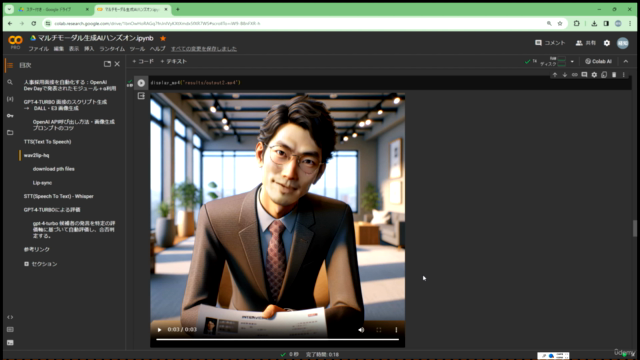Open Chrome extensions puzzle icon
This screenshot has height=360, width=640.
(576, 24)
